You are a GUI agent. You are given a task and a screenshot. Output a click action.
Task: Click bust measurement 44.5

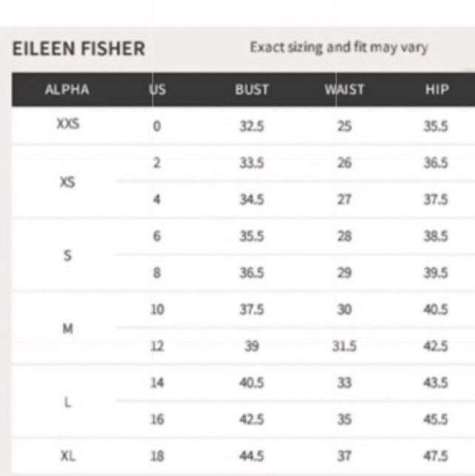(x=252, y=456)
